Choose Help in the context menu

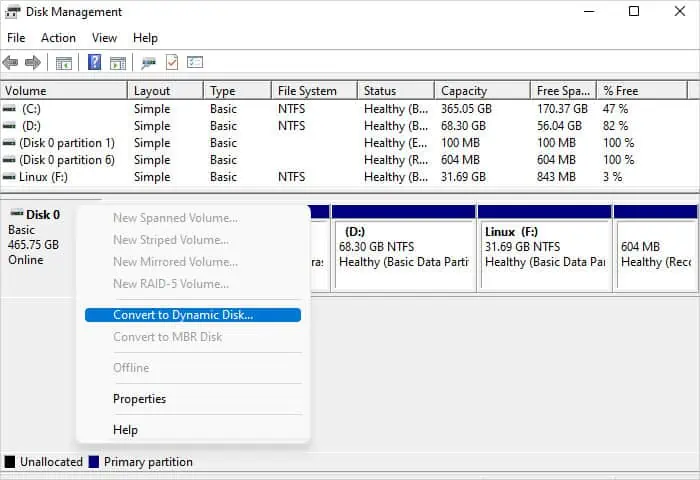pos(125,430)
